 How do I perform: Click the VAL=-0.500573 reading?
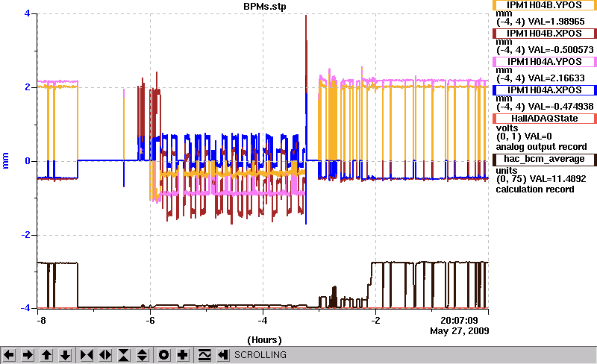[x=560, y=50]
